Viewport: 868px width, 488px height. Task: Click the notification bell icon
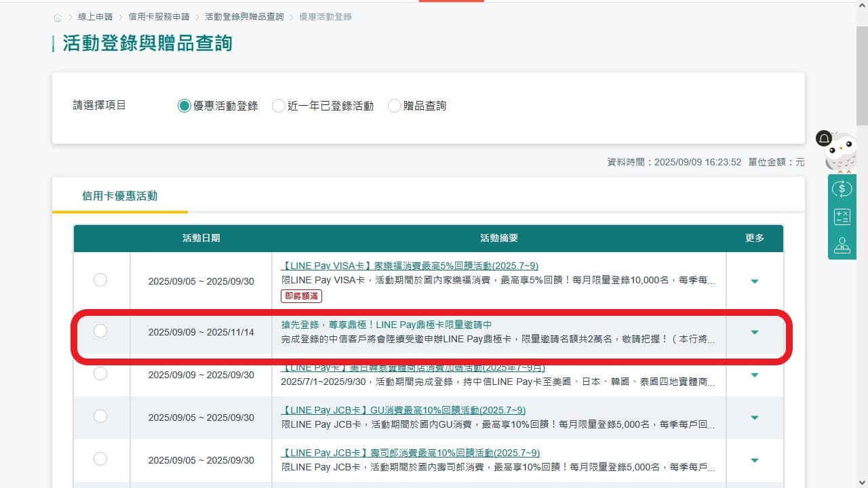click(x=824, y=139)
